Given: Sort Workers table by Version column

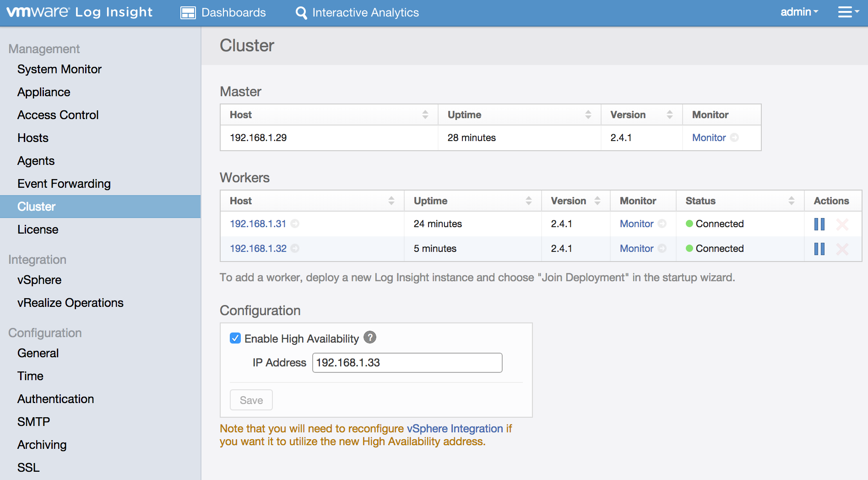Looking at the screenshot, I should coord(597,201).
